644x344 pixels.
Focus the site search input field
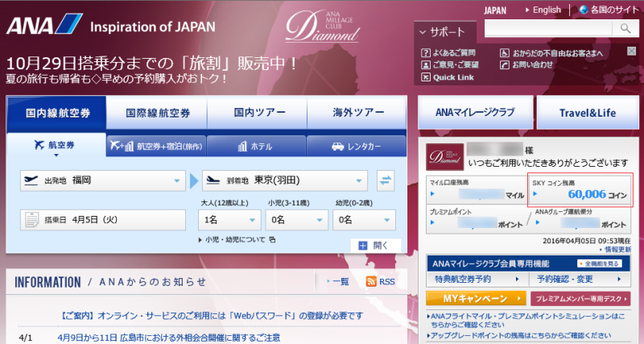point(549,28)
